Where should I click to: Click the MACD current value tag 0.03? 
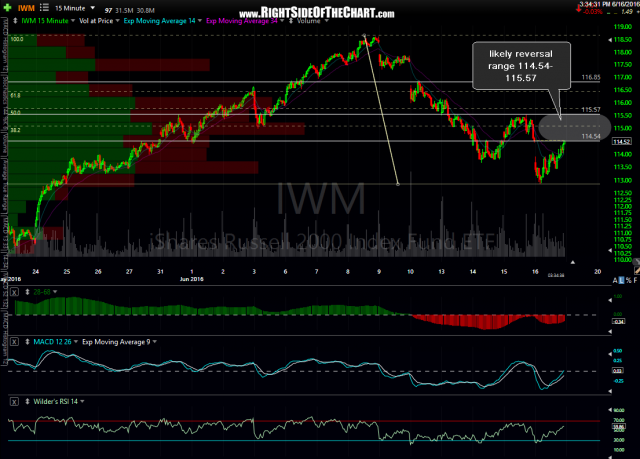tap(618, 370)
